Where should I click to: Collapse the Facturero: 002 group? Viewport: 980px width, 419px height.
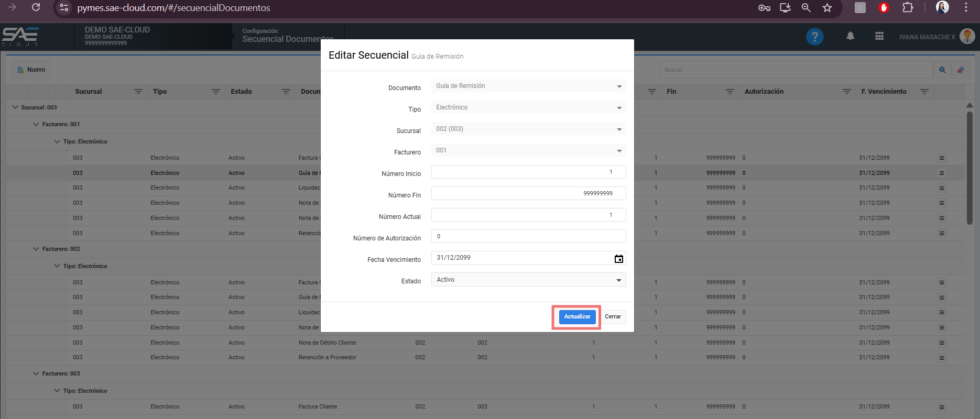click(x=36, y=249)
